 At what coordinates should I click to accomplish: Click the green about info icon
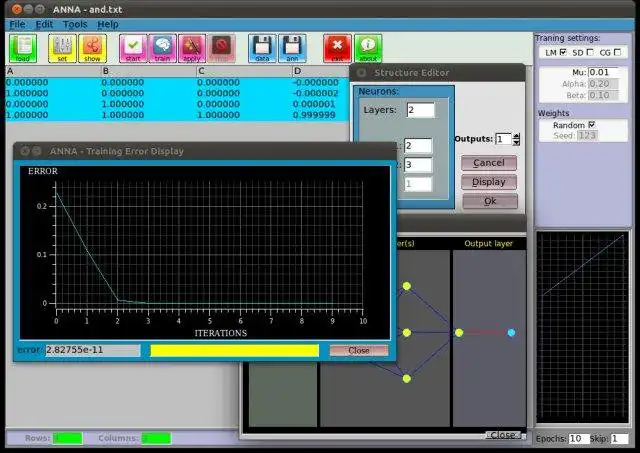368,48
